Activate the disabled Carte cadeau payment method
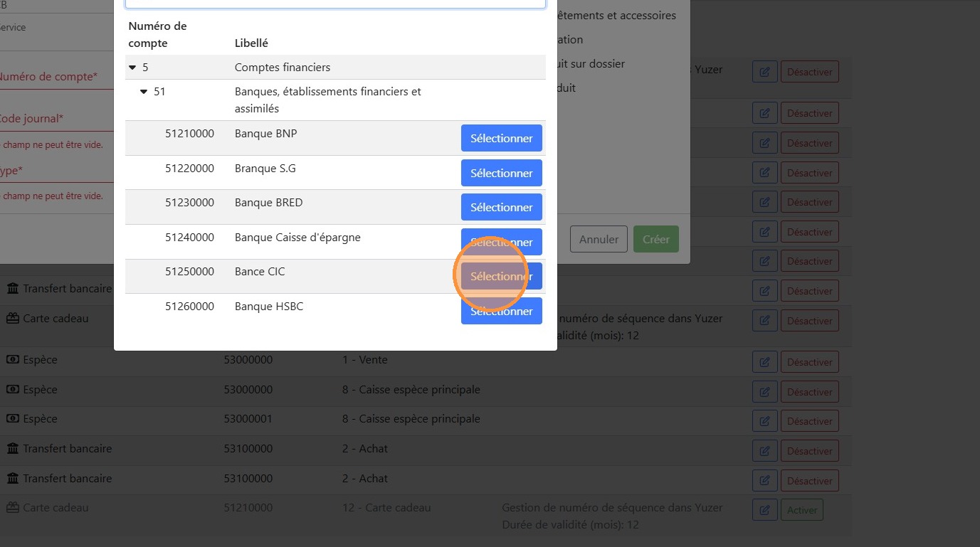 pos(802,510)
